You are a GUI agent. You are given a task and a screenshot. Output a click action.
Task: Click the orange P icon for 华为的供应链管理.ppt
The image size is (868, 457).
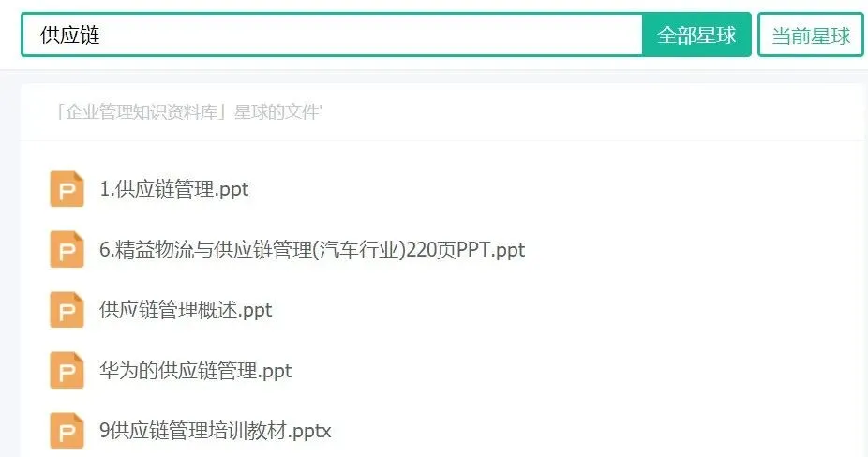coord(67,370)
